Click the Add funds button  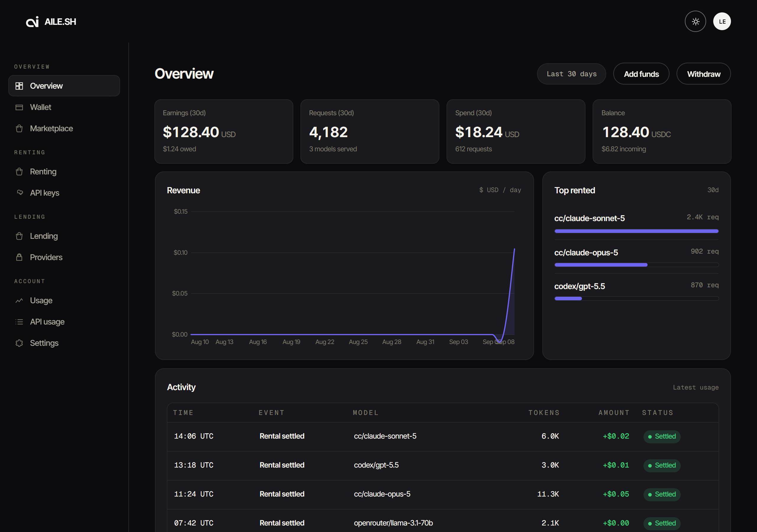point(641,74)
